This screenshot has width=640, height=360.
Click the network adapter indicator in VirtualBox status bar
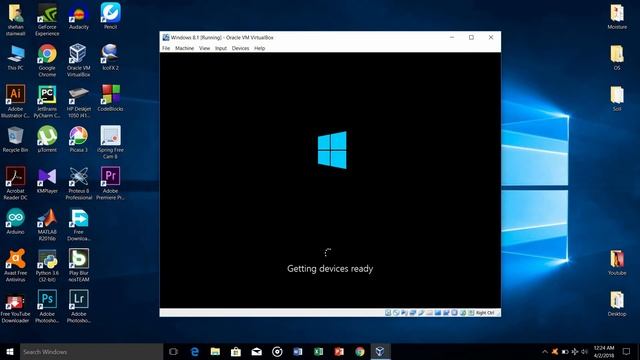coord(413,313)
